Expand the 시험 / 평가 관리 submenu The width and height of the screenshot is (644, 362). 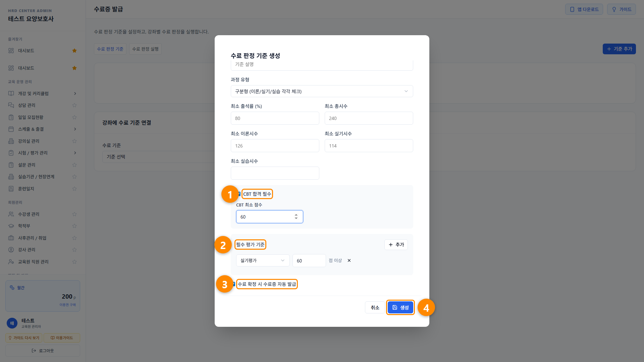[75, 153]
